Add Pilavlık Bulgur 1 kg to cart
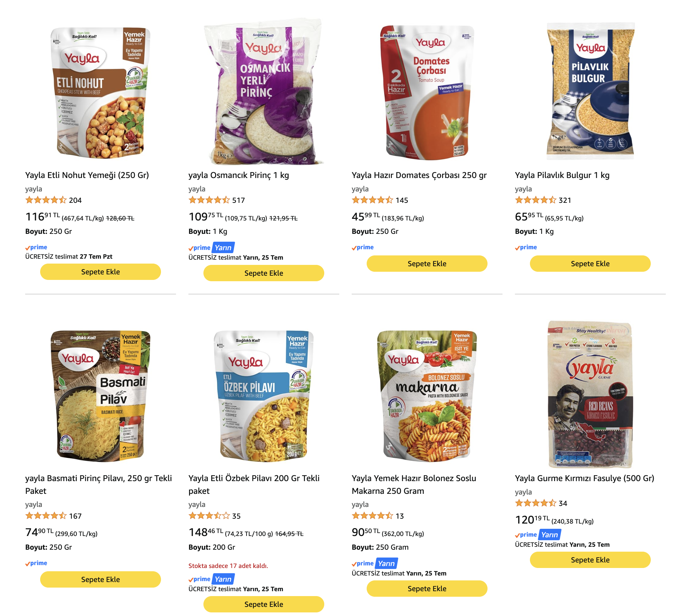Image resolution: width=687 pixels, height=616 pixels. [590, 264]
